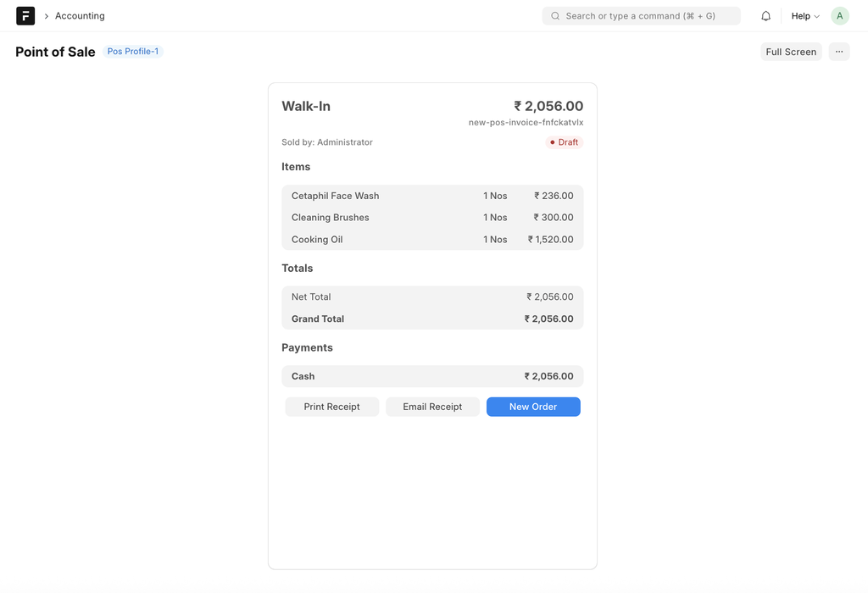Expand the Help dropdown
The width and height of the screenshot is (868, 593).
pos(805,16)
